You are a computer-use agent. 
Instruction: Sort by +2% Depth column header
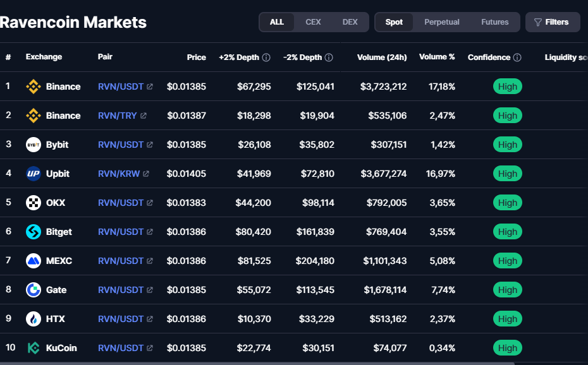(x=239, y=57)
